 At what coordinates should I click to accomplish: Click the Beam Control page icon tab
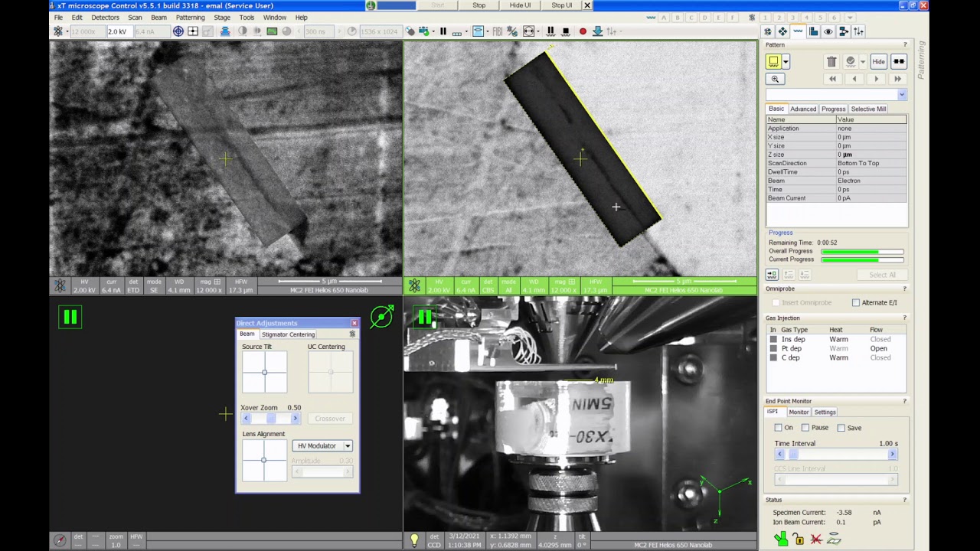click(768, 31)
